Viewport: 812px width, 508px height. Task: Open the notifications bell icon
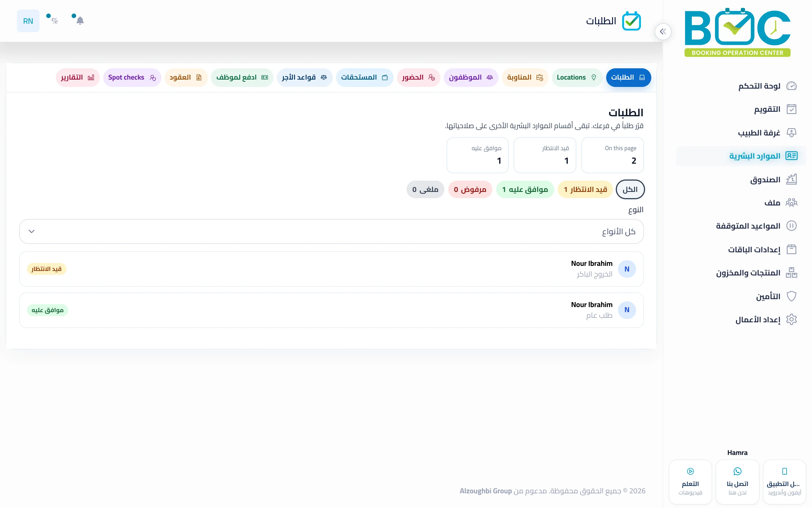tap(80, 21)
